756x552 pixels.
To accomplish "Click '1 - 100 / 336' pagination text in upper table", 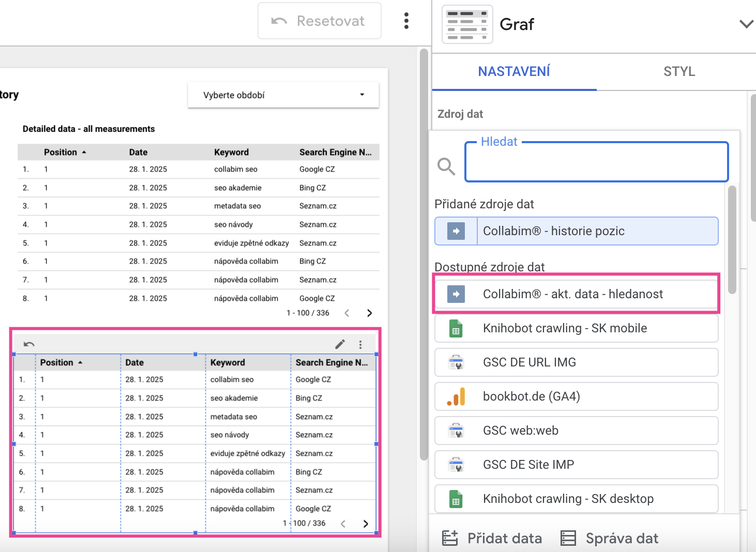I will (x=308, y=313).
